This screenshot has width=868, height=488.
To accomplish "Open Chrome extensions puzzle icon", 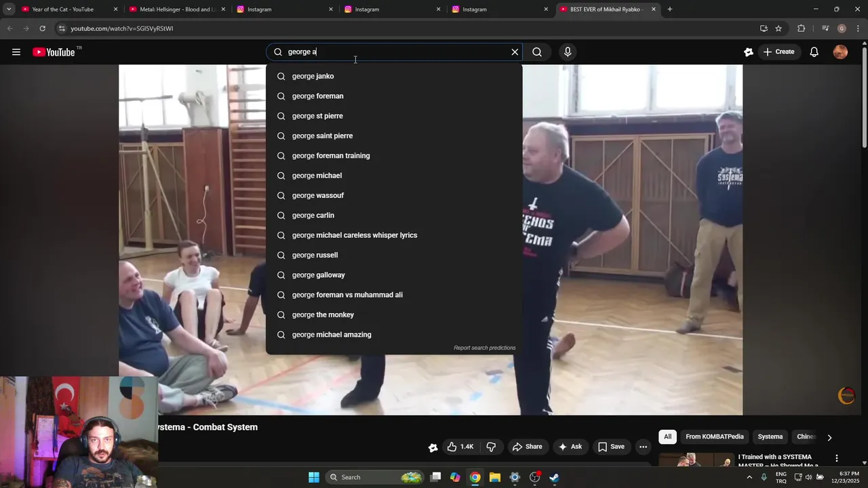I will coord(801,28).
